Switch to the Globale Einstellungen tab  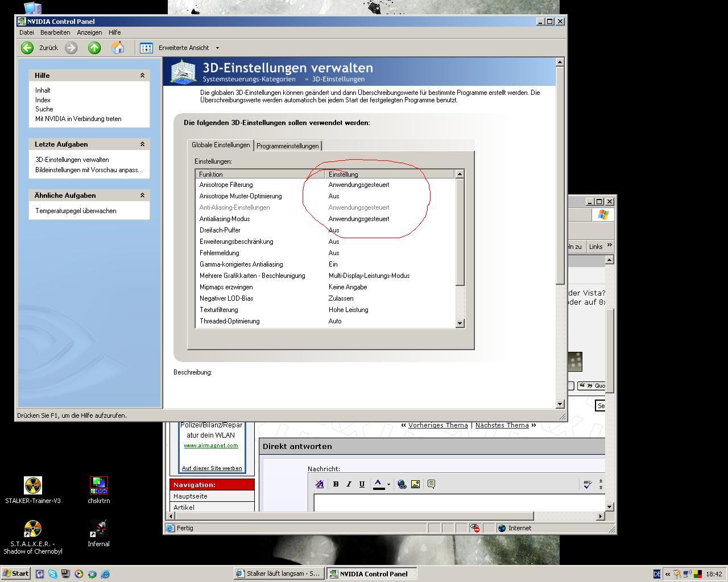221,145
